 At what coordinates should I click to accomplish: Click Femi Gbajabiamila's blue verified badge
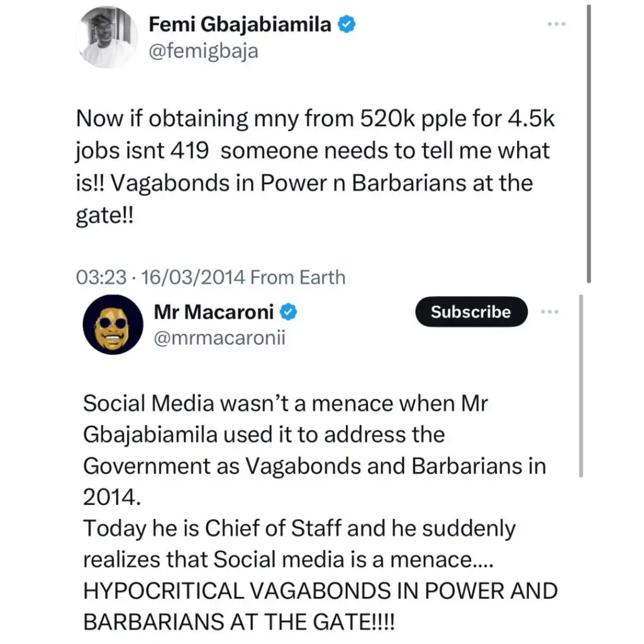[x=348, y=25]
